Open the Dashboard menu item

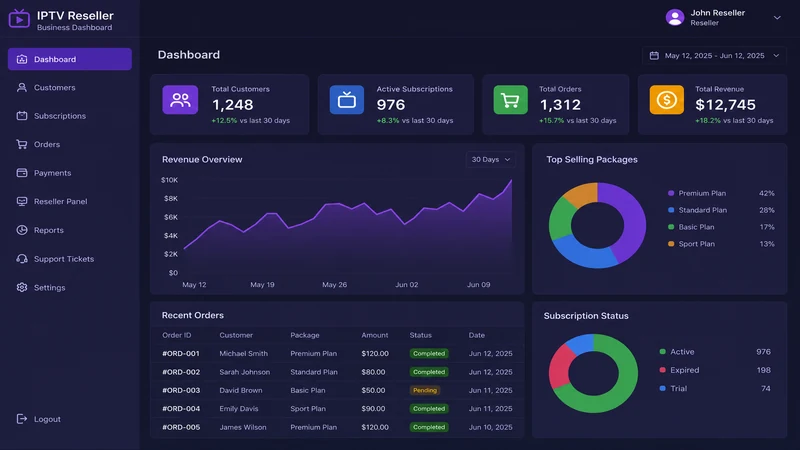tap(69, 59)
